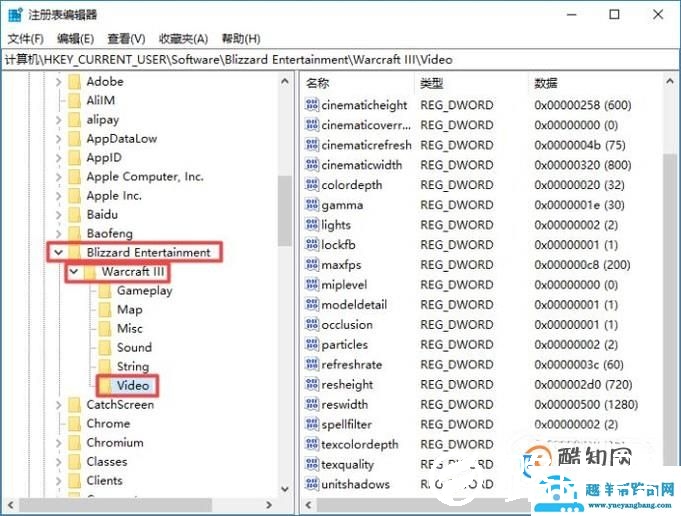
Task: Select the Map key
Action: point(129,310)
